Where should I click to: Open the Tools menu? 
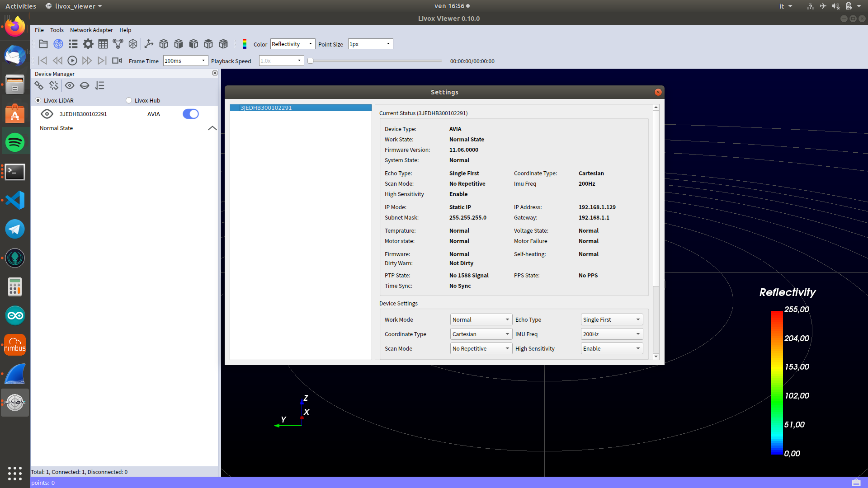point(57,30)
